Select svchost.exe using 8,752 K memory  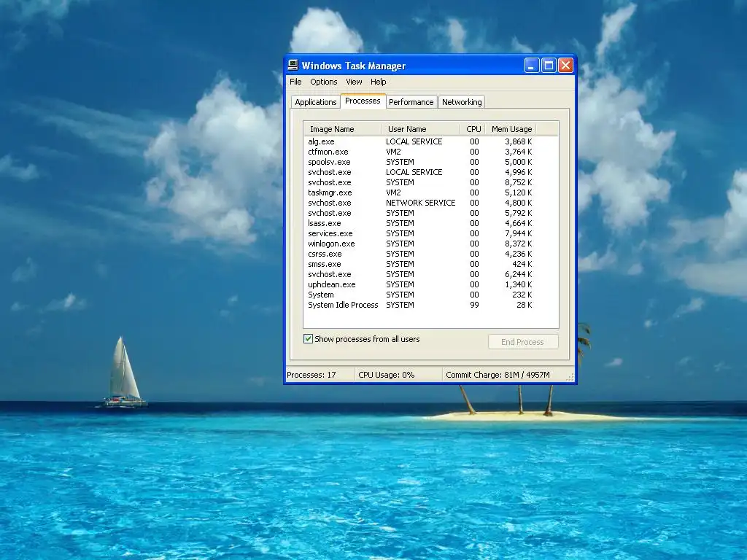point(430,182)
